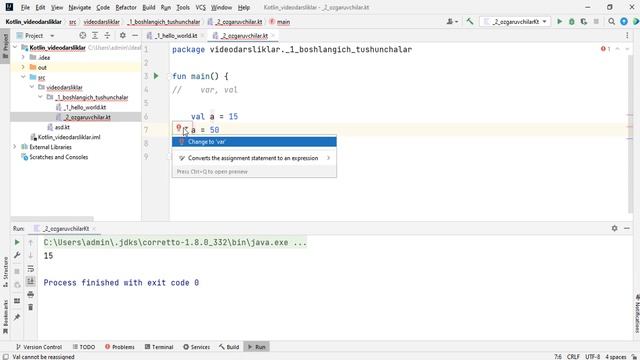Toggle scroll to end in the console

click(31, 281)
